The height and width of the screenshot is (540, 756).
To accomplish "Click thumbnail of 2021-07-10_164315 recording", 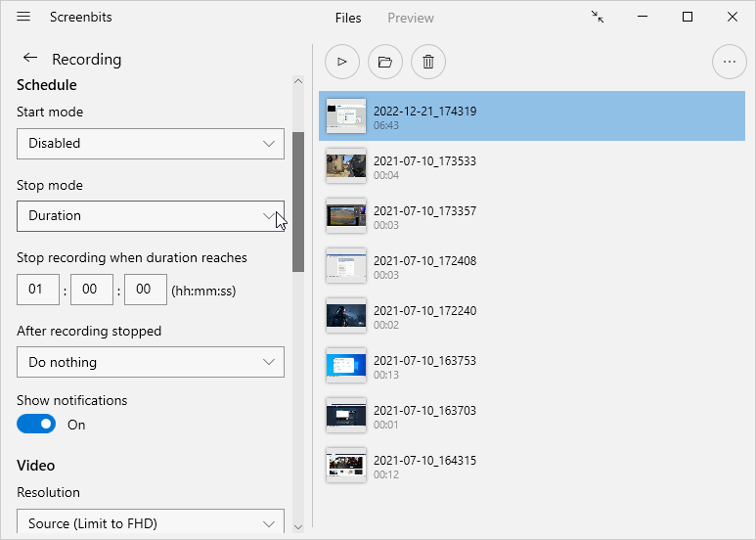I will coord(346,466).
